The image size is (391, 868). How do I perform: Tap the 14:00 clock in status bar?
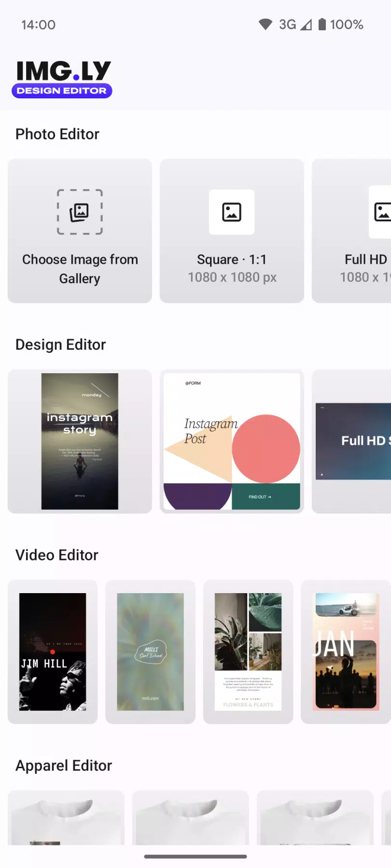click(x=38, y=25)
